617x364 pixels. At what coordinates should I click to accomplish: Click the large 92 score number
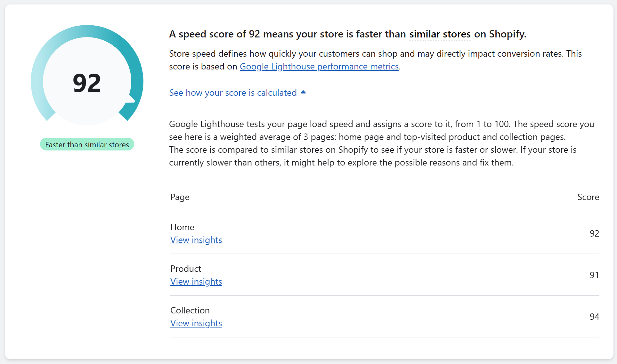87,83
